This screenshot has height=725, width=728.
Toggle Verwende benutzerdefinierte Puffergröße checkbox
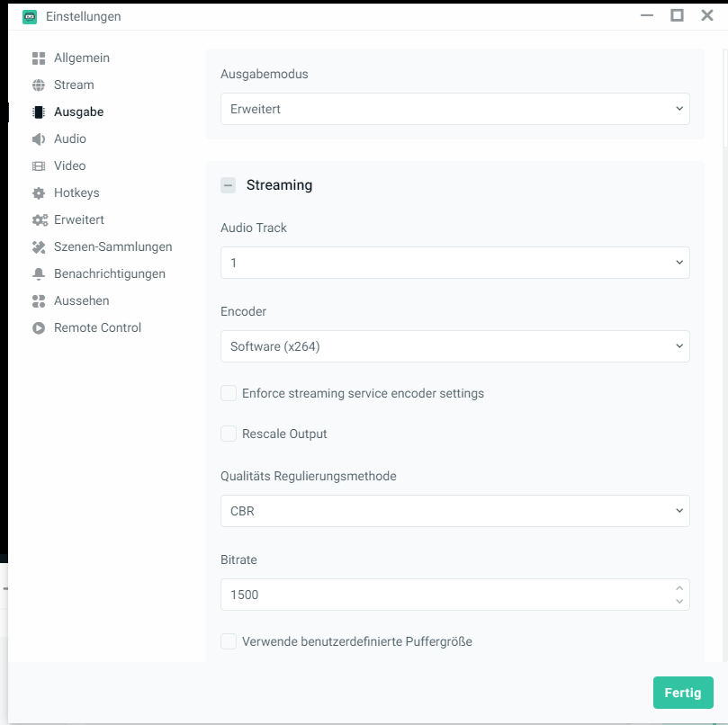tap(229, 641)
